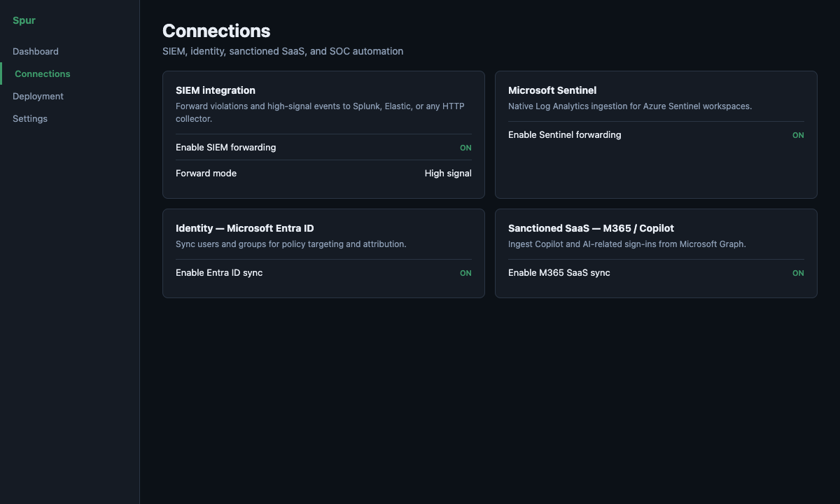Change Forward mode High signal value
Viewport: 840px width, 504px height.
click(448, 173)
